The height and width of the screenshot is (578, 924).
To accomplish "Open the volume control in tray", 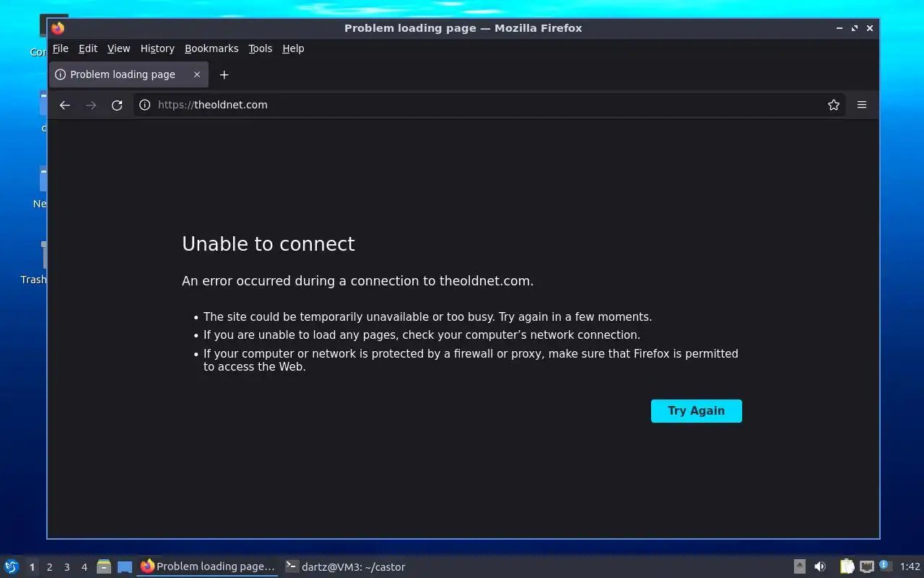I will 820,567.
